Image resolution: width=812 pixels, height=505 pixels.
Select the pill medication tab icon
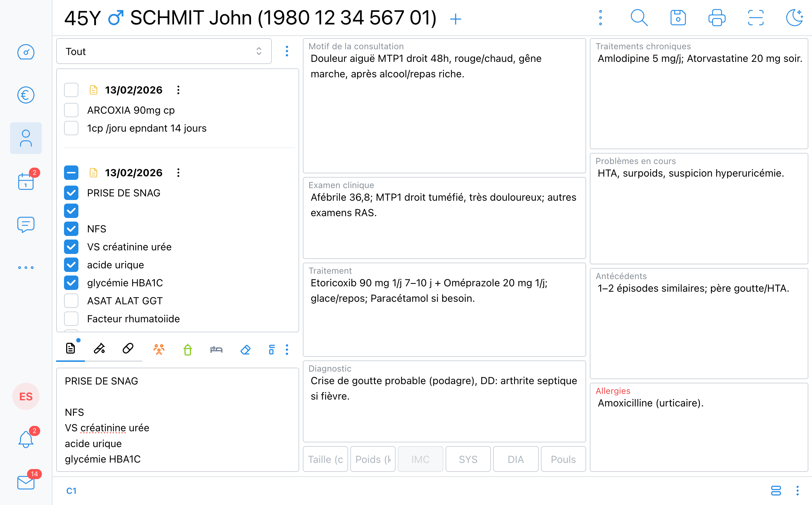tap(128, 349)
